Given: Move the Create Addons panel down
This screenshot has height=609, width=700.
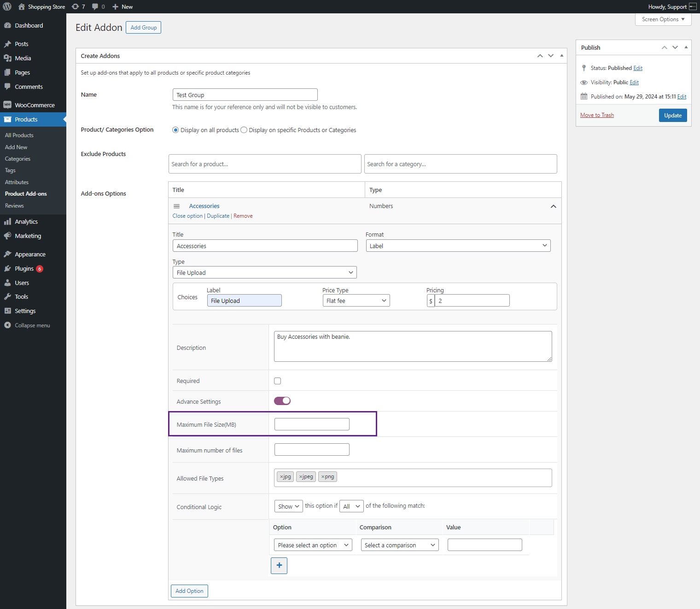Looking at the screenshot, I should coord(551,56).
